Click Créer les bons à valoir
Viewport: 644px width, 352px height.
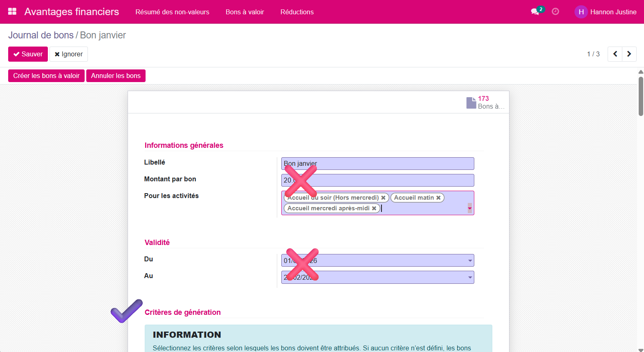(x=46, y=76)
